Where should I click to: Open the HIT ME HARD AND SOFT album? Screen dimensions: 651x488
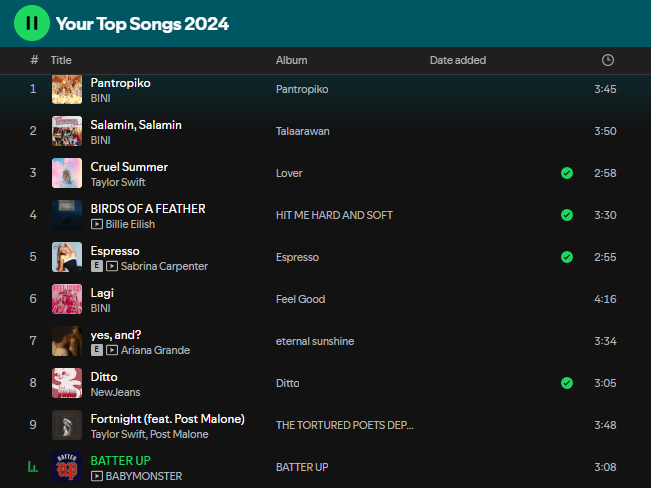[x=334, y=215]
